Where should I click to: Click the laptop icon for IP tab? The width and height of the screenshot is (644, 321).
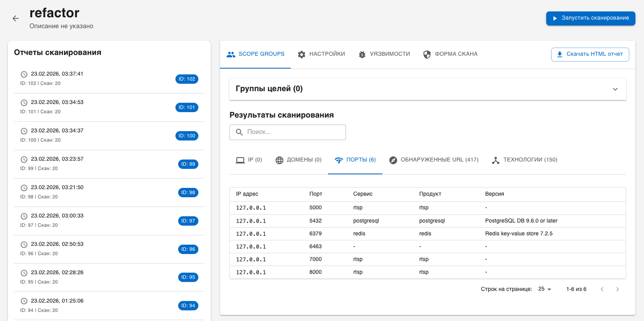pos(240,160)
